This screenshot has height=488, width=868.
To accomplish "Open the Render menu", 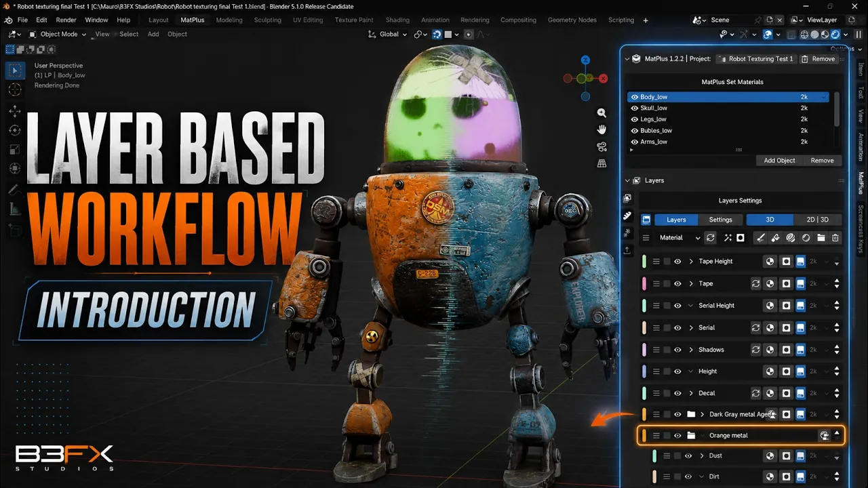I will [x=66, y=20].
